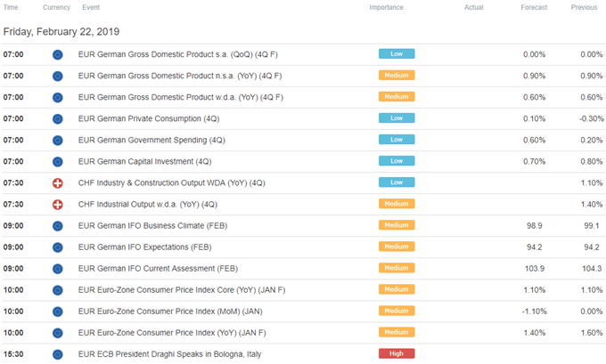This screenshot has height=364, width=606.
Task: Select previous value 1.40% for CHF Industrial Output
Action: [592, 205]
